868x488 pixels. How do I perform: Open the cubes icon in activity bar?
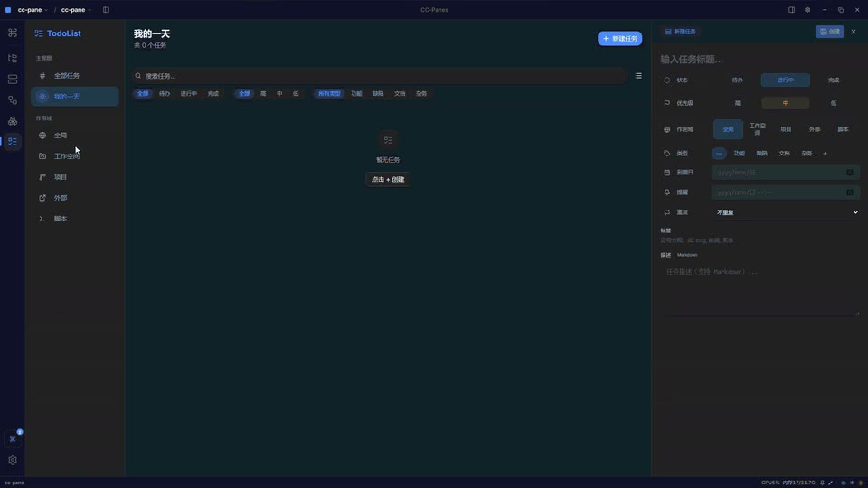click(x=12, y=121)
